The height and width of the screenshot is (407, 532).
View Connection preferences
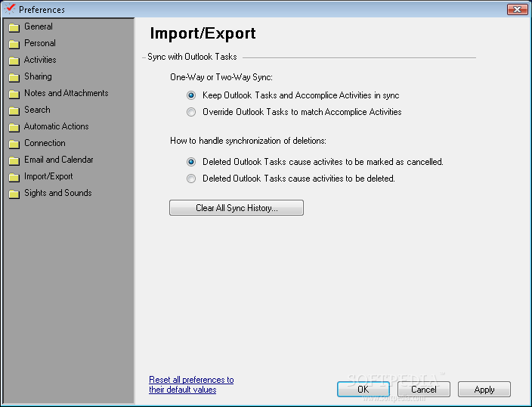(x=45, y=143)
